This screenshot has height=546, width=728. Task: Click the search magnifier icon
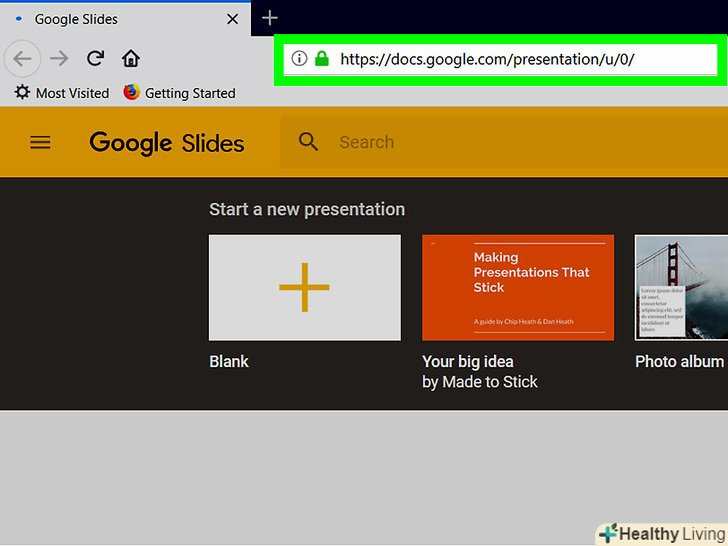pos(308,142)
